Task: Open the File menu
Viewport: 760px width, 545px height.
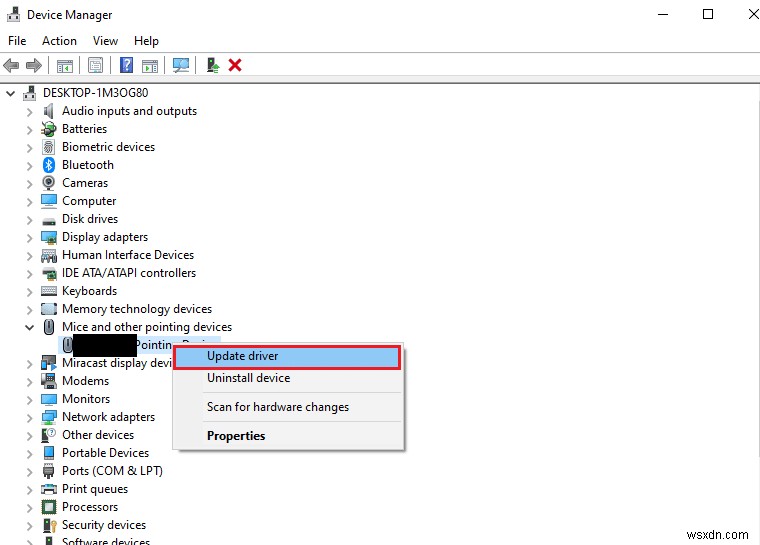Action: click(x=17, y=41)
